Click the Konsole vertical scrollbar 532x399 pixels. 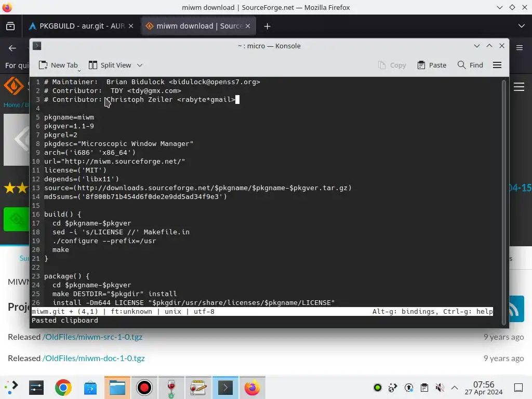504,202
